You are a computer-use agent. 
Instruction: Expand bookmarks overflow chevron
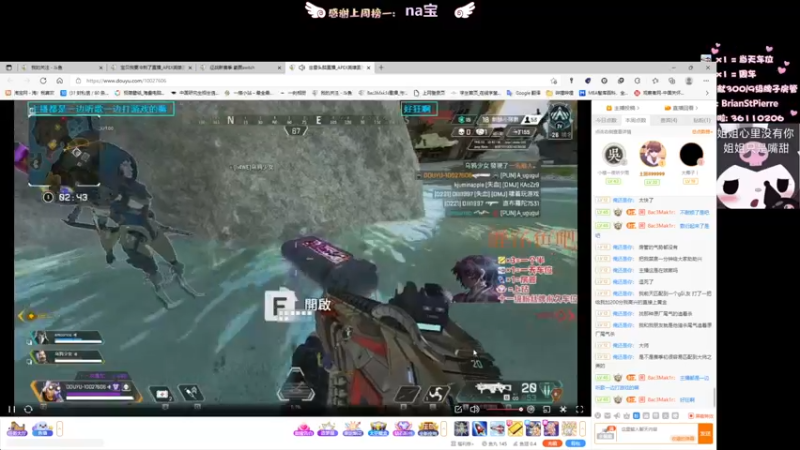pyautogui.click(x=707, y=93)
